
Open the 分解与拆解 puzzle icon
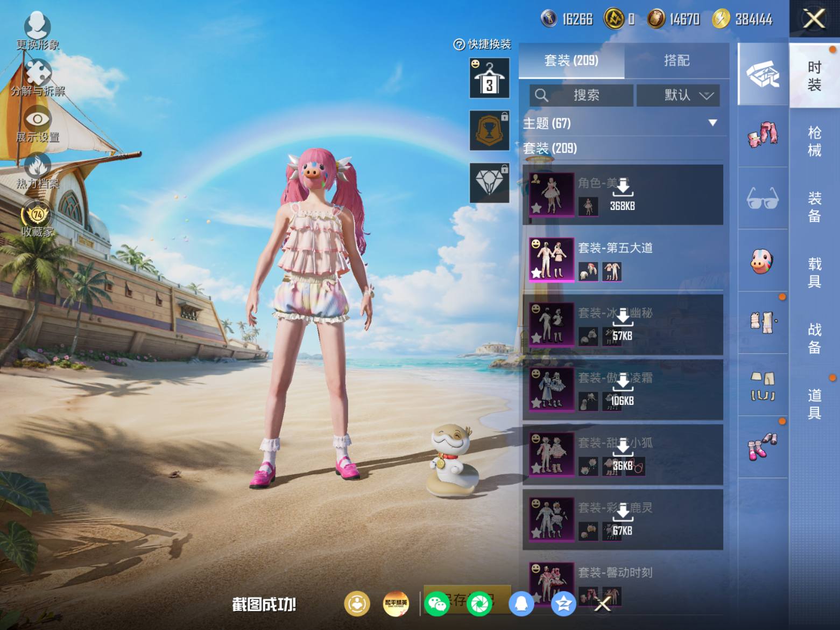38,77
